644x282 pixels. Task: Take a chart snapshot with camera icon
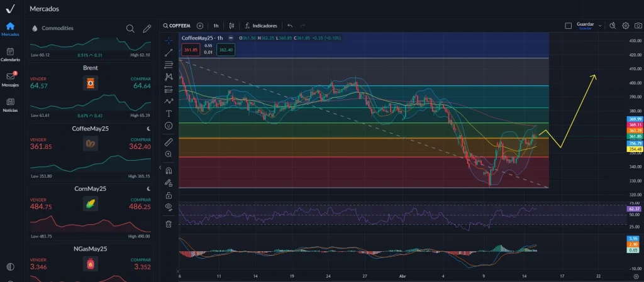tap(638, 25)
